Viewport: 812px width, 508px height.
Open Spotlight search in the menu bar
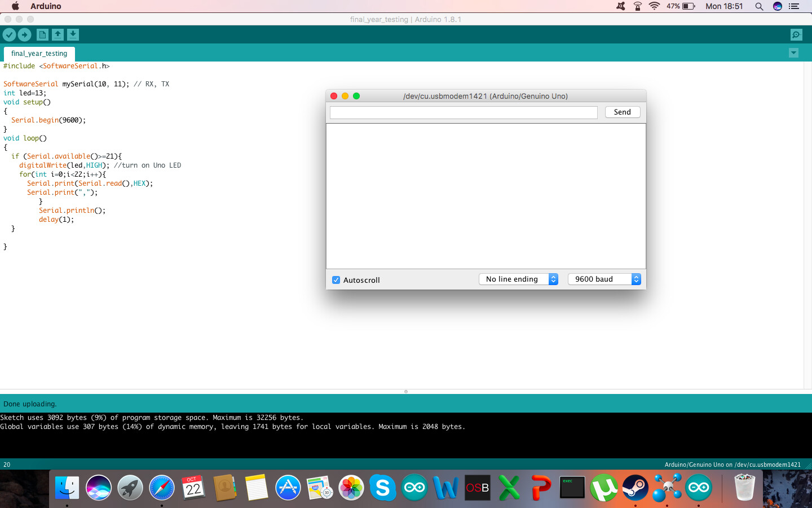point(759,6)
